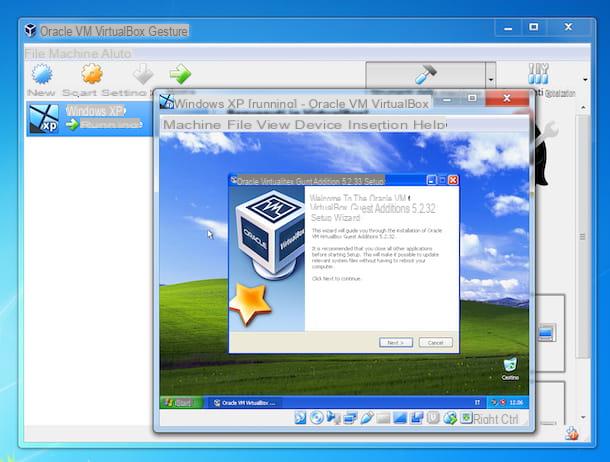Maximize the Windows XP VM window
The height and width of the screenshot is (462, 610).
(472, 99)
